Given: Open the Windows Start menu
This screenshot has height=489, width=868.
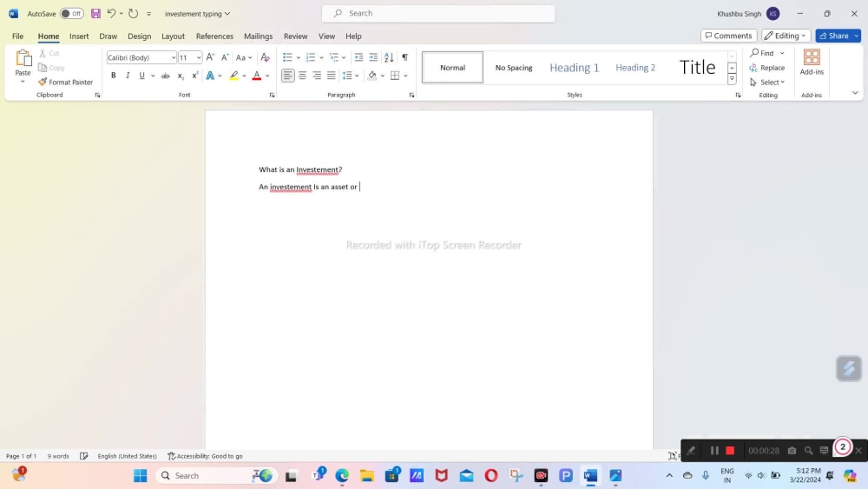Looking at the screenshot, I should [141, 476].
